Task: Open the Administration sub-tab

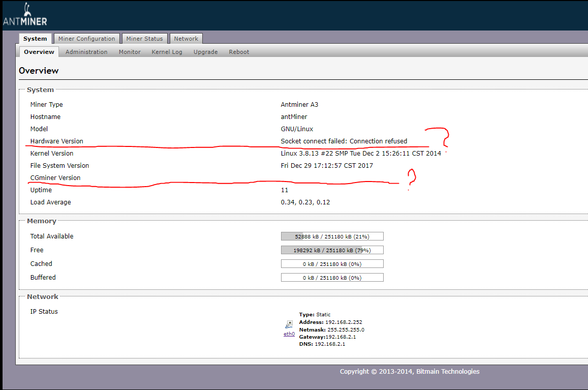Action: (86, 52)
